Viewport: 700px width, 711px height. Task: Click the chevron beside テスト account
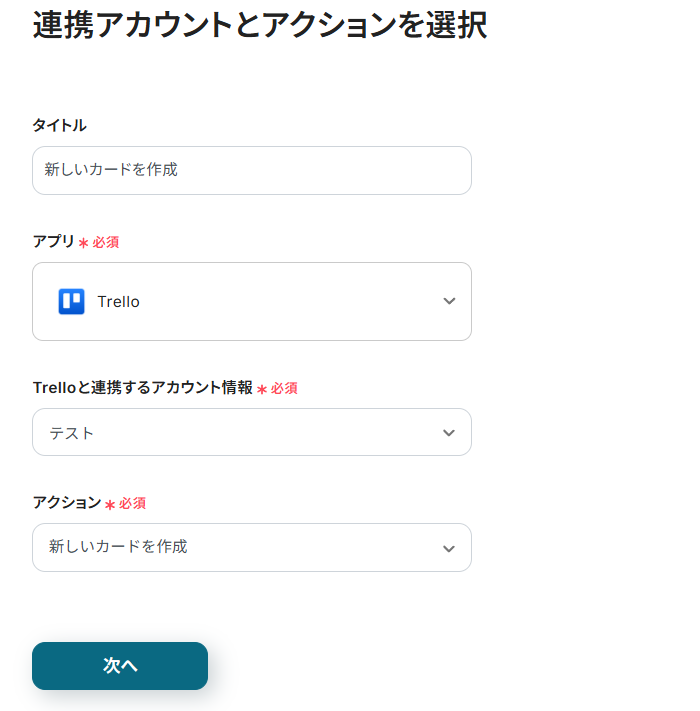pos(449,433)
